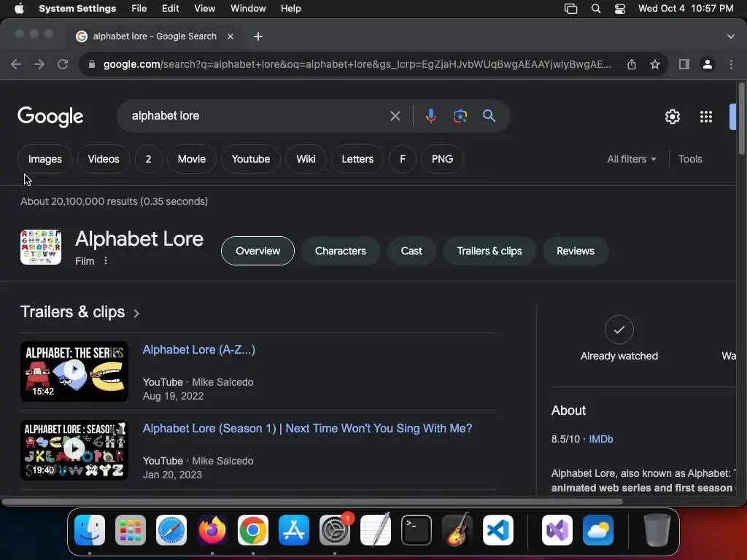Open Control Center in the menu bar

(620, 9)
